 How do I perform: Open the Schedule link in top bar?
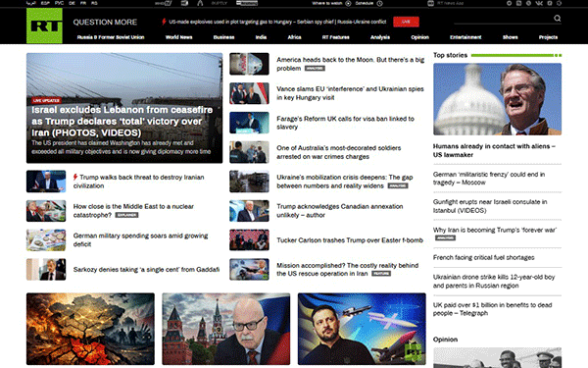pos(364,3)
